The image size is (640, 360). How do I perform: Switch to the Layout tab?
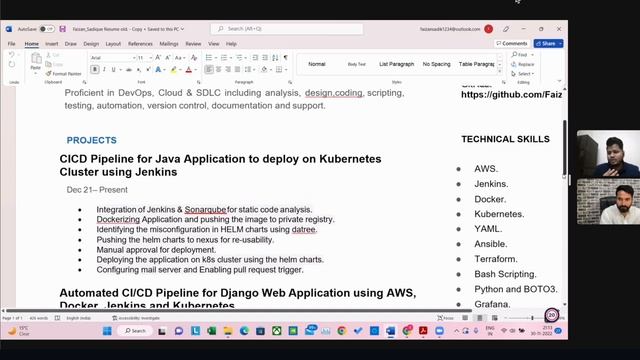pos(113,44)
